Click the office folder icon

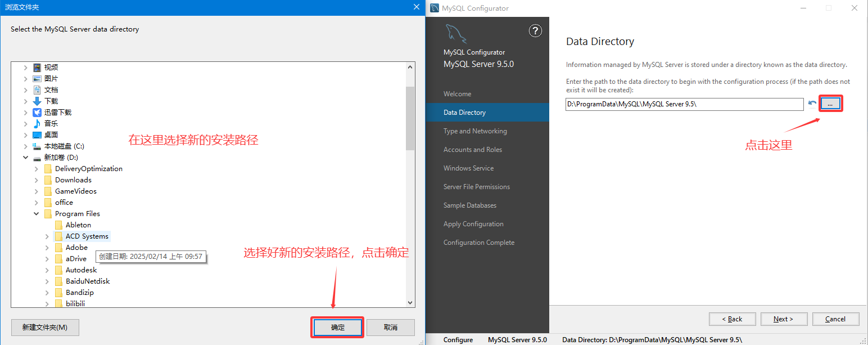coord(48,203)
